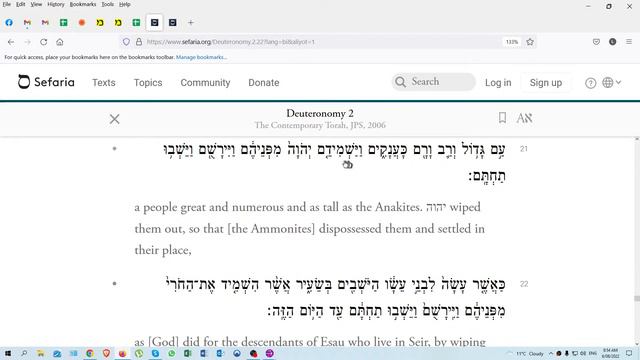The image size is (640, 360).
Task: Reload the current page
Action: (44, 42)
